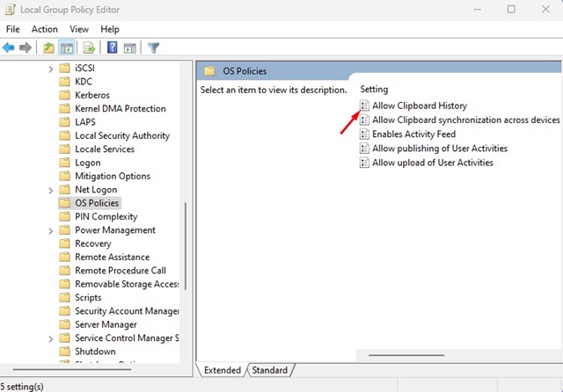Screen dimensions: 563x392
Task: Open the View menu
Action: coord(79,29)
